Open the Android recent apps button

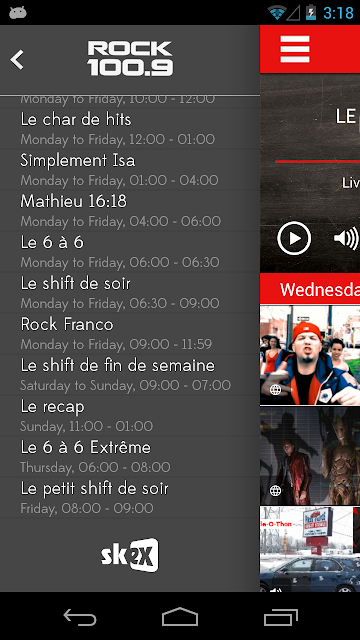pyautogui.click(x=280, y=616)
